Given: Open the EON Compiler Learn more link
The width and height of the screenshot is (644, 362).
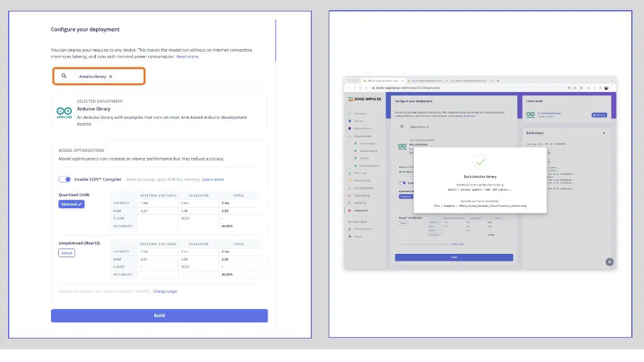Looking at the screenshot, I should point(213,179).
